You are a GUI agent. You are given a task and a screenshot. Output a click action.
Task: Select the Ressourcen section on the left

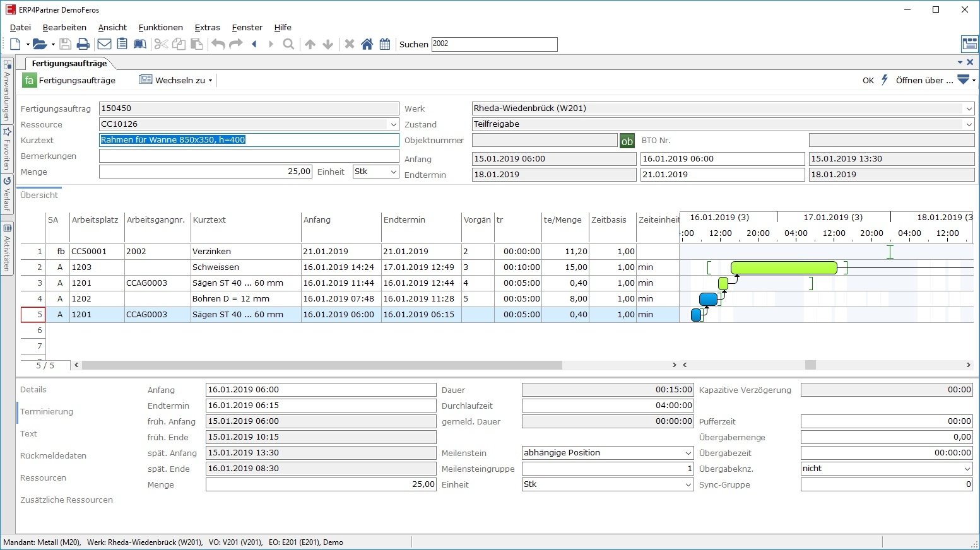[43, 477]
